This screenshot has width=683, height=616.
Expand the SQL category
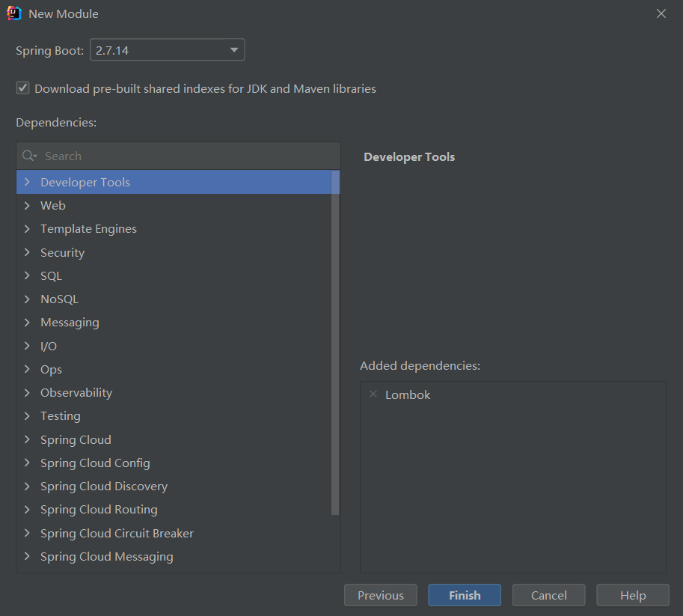pos(27,275)
